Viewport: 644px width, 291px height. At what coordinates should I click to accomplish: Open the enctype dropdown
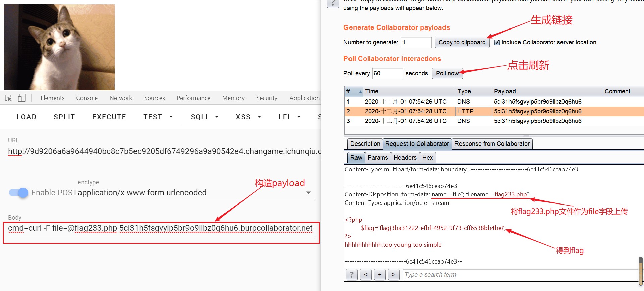click(x=196, y=193)
